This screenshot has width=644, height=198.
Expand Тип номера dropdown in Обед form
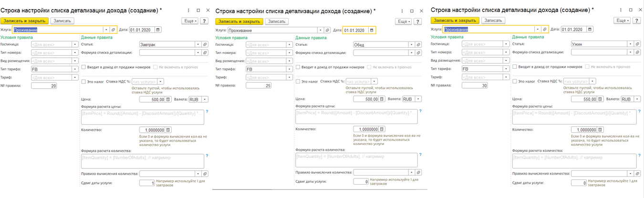289,53
